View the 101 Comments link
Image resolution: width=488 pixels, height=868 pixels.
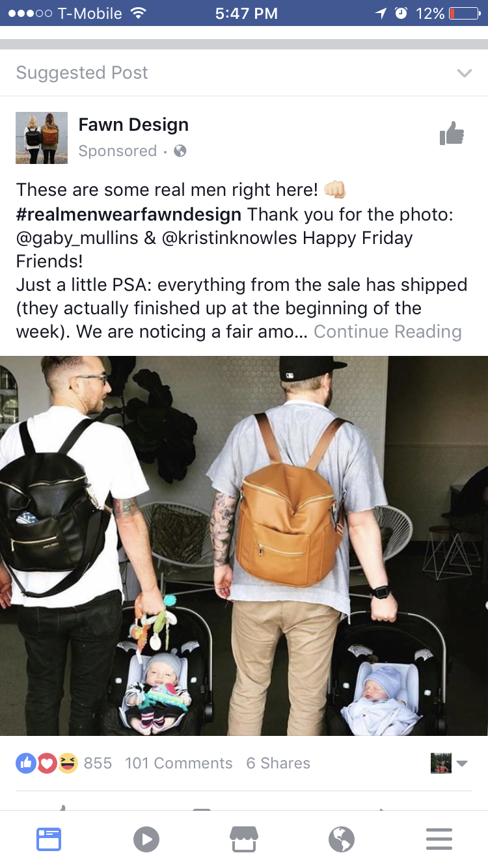point(178,763)
